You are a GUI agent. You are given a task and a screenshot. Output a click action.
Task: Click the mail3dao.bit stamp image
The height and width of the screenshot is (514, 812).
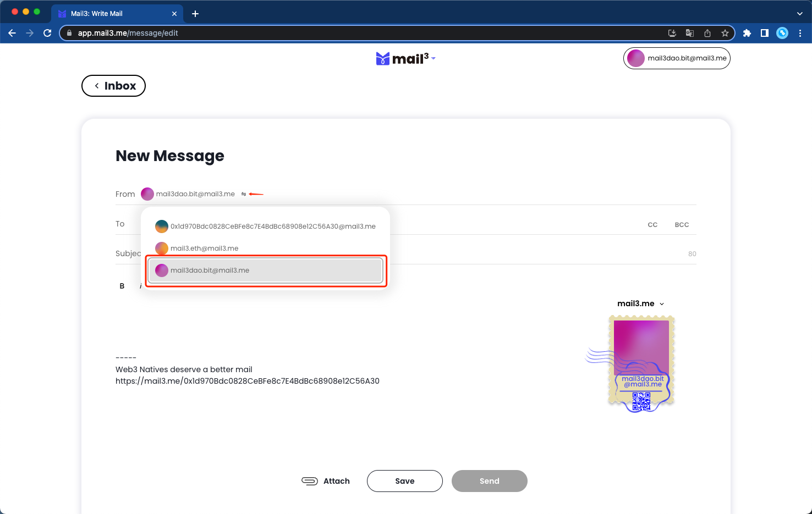coord(641,360)
